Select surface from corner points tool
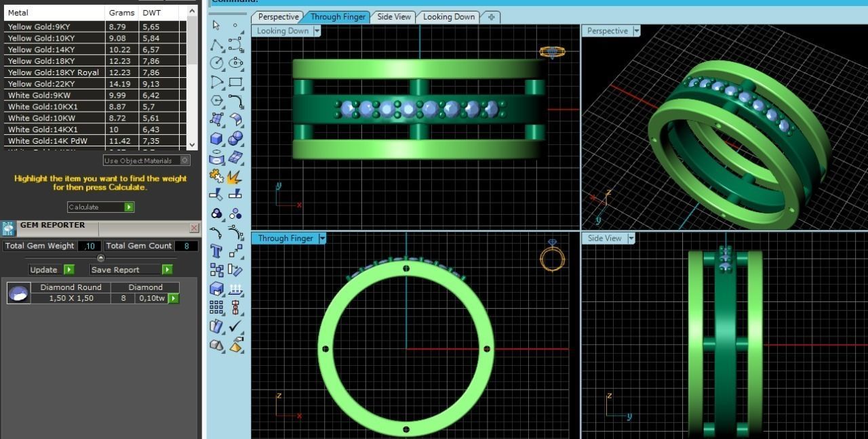This screenshot has width=868, height=439. [216, 120]
